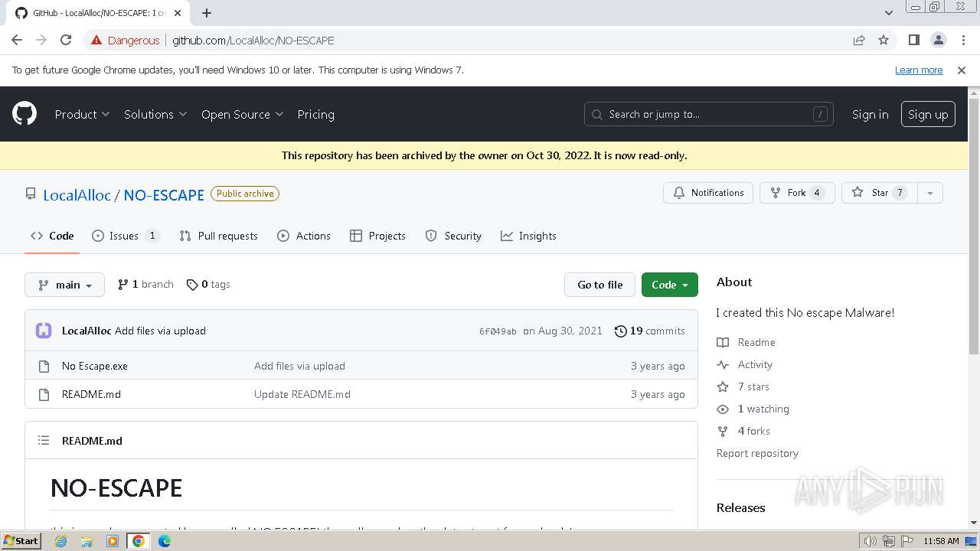The width and height of the screenshot is (980, 551).
Task: Open Internet Explorer from taskbar
Action: 60,541
